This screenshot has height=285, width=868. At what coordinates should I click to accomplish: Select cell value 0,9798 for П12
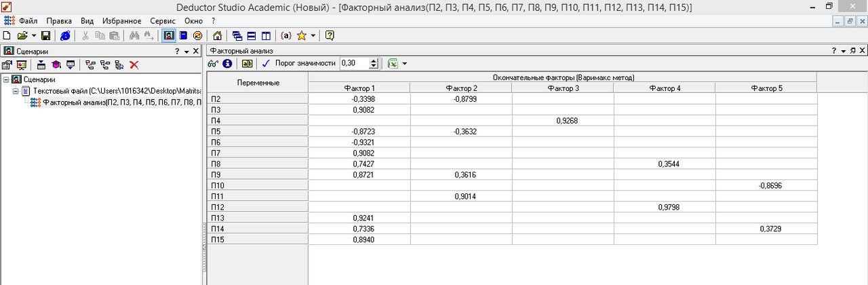[665, 207]
